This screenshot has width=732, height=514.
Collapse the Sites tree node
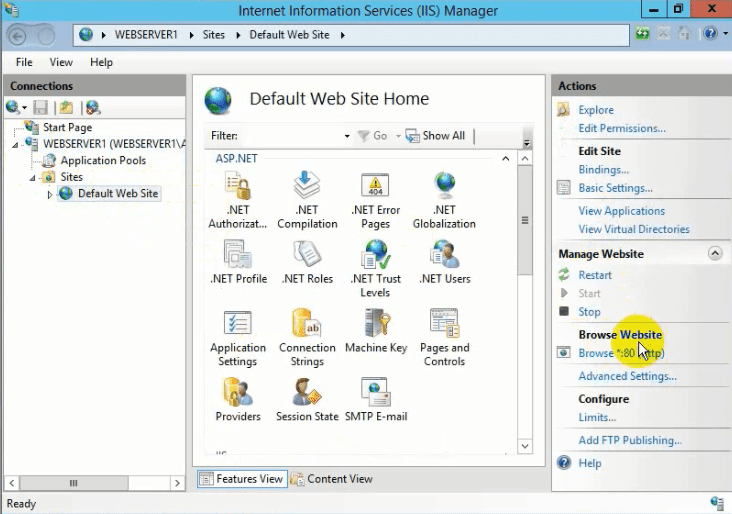click(x=32, y=178)
